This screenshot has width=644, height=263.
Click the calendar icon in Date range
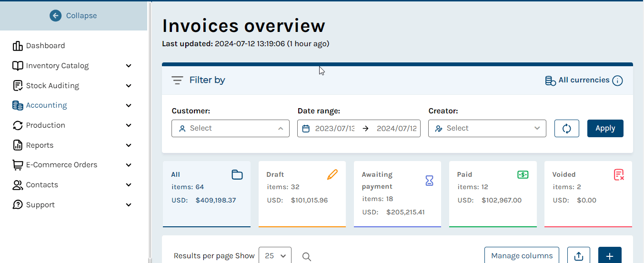[306, 129]
